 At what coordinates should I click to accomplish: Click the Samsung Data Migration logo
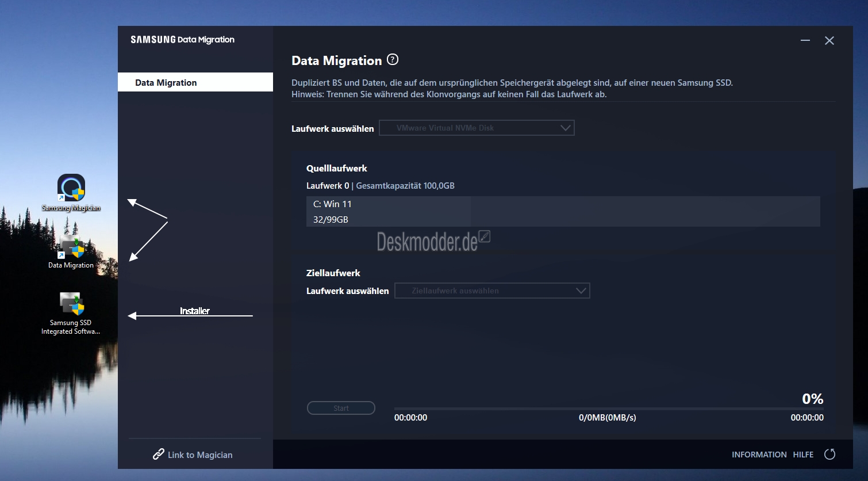182,40
